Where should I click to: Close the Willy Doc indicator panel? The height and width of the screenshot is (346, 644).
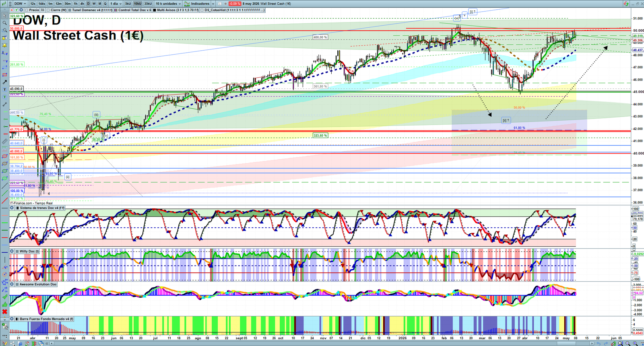pos(12,251)
